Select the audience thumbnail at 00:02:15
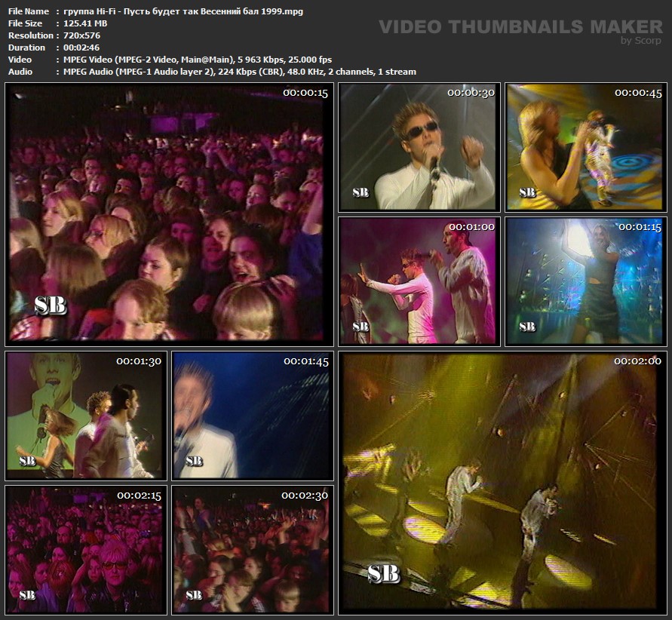 84,549
